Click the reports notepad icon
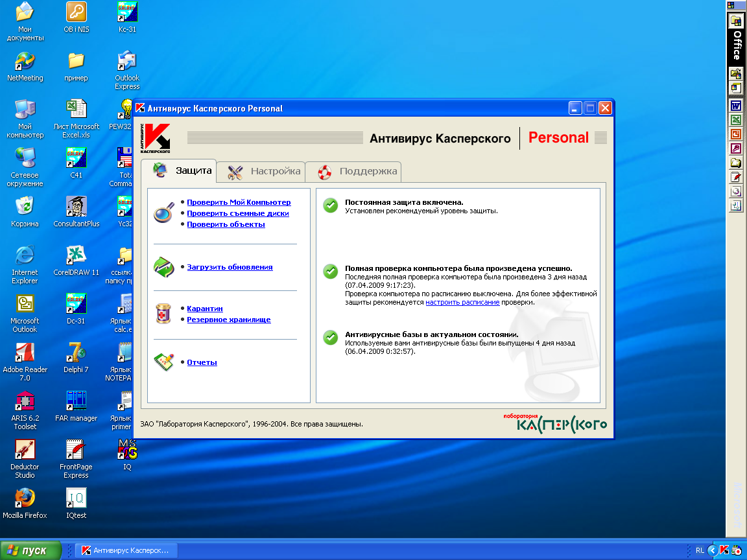Screen dimensions: 747x560 (163, 362)
